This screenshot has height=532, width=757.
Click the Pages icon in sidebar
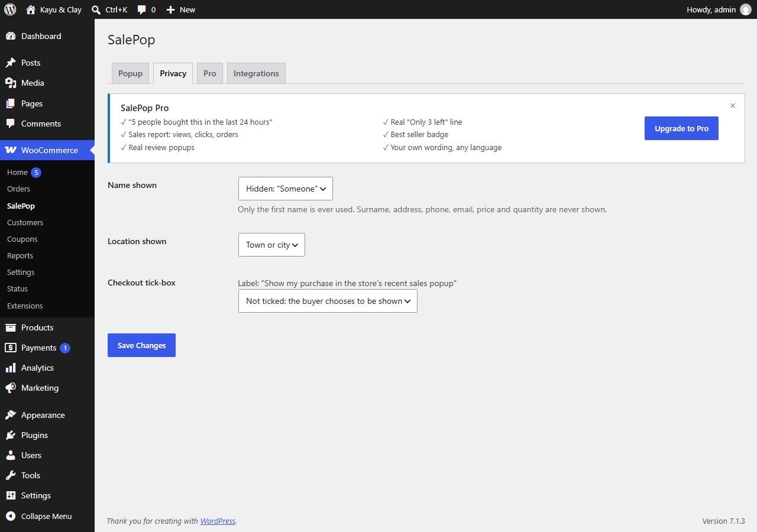[11, 103]
